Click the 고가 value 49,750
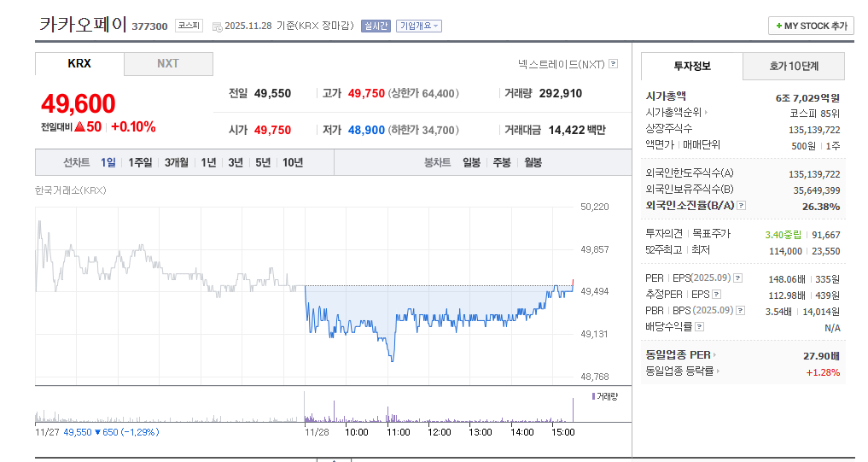 [x=366, y=94]
